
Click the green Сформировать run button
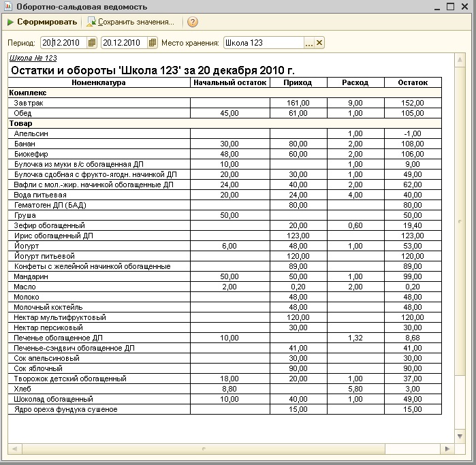point(42,22)
